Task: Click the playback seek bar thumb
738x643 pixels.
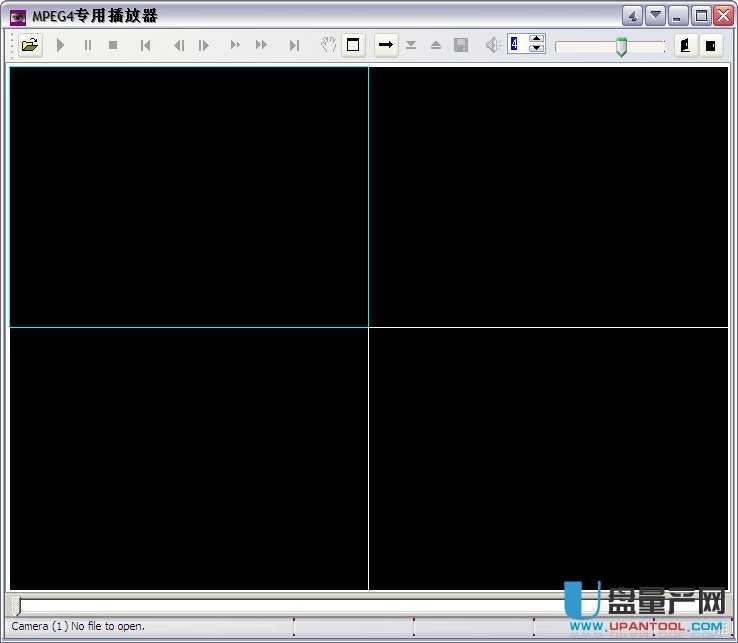Action: (16, 606)
